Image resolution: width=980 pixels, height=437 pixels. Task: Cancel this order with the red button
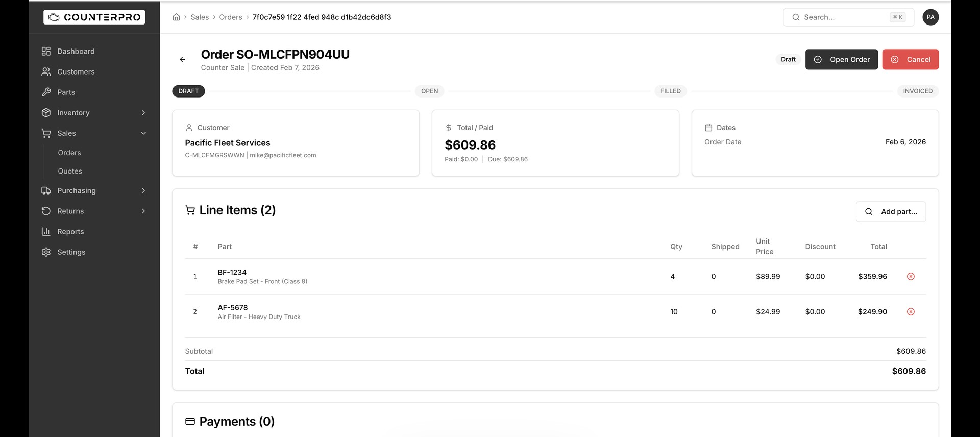point(910,60)
